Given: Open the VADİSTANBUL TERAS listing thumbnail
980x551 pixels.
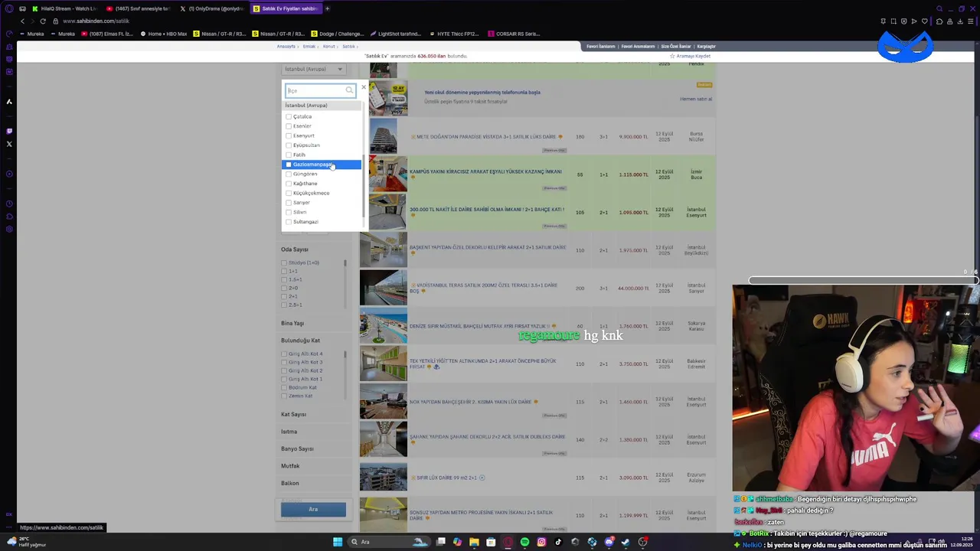Looking at the screenshot, I should [x=384, y=289].
